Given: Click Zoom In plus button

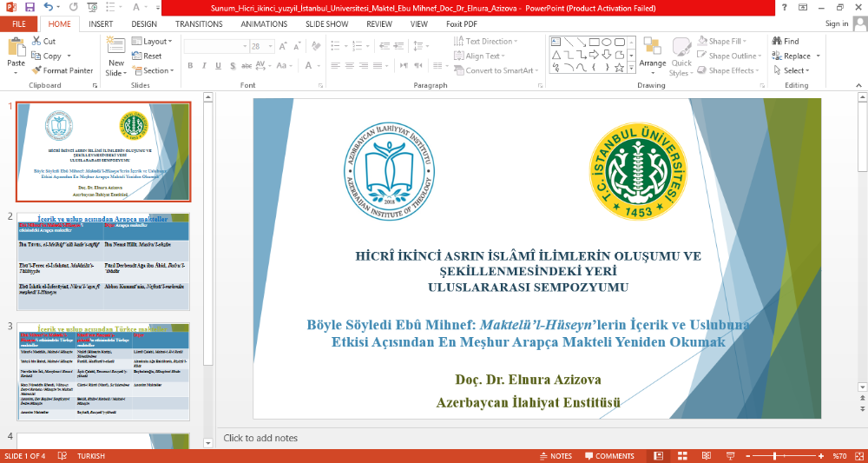Looking at the screenshot, I should pyautogui.click(x=820, y=456).
